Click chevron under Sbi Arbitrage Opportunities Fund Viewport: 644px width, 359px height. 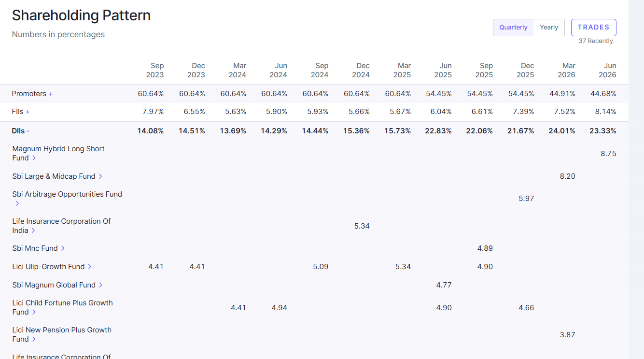(17, 203)
